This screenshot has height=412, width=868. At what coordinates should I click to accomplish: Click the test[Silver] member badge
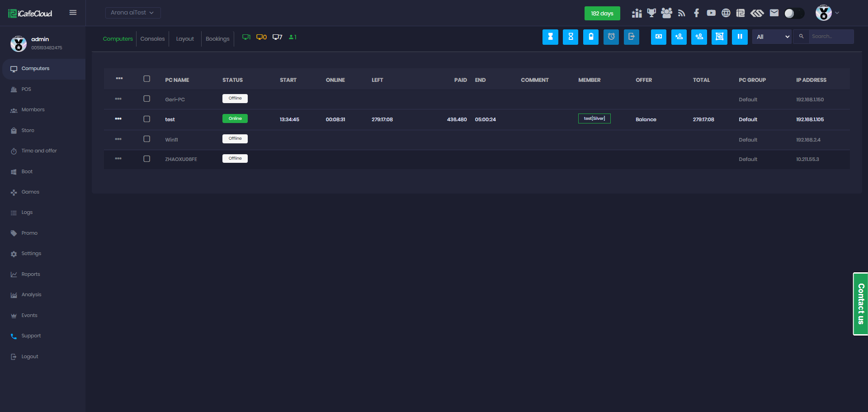pos(594,118)
